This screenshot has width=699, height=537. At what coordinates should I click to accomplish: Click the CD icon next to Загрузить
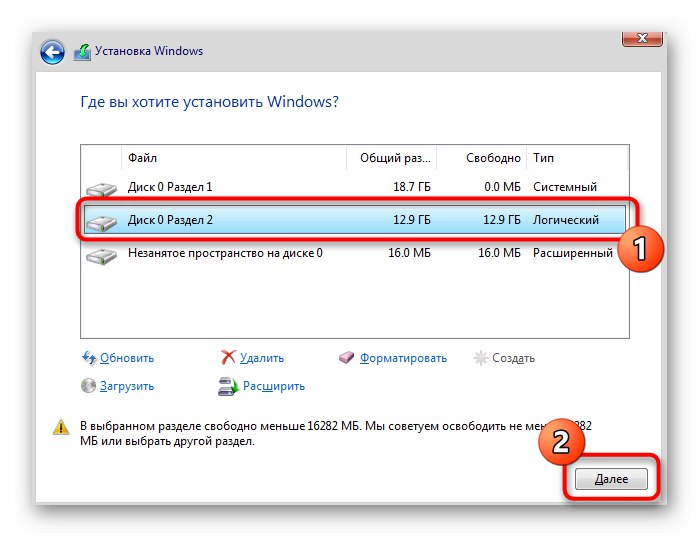(x=88, y=385)
